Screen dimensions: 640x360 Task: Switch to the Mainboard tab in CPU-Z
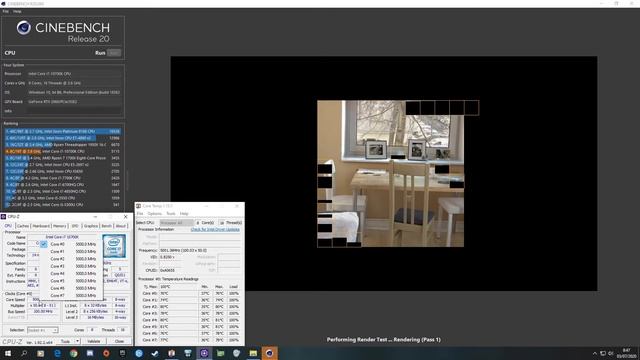(41, 226)
